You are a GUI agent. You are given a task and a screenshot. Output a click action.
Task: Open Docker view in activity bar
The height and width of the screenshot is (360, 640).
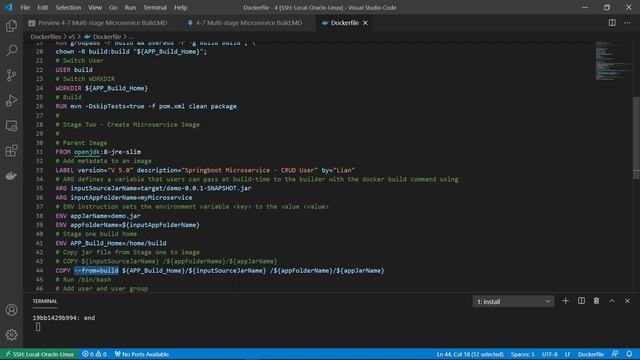[11, 176]
